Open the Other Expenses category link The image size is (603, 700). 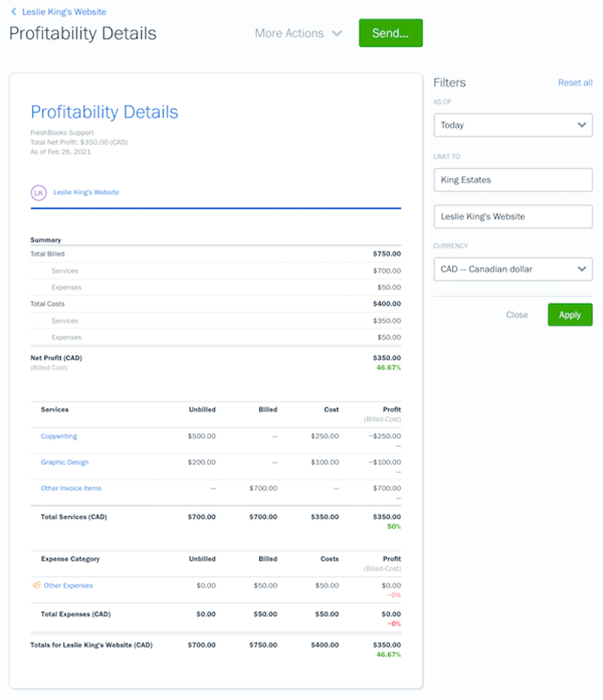click(69, 585)
